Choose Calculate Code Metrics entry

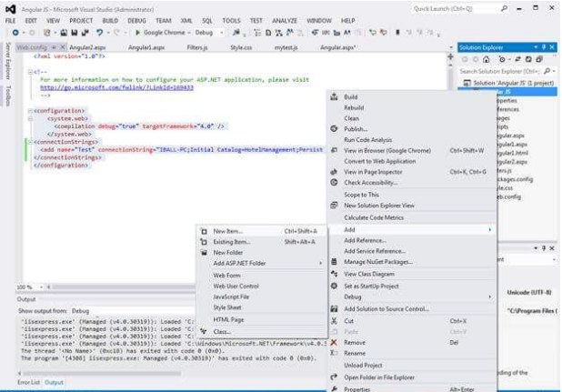(374, 217)
